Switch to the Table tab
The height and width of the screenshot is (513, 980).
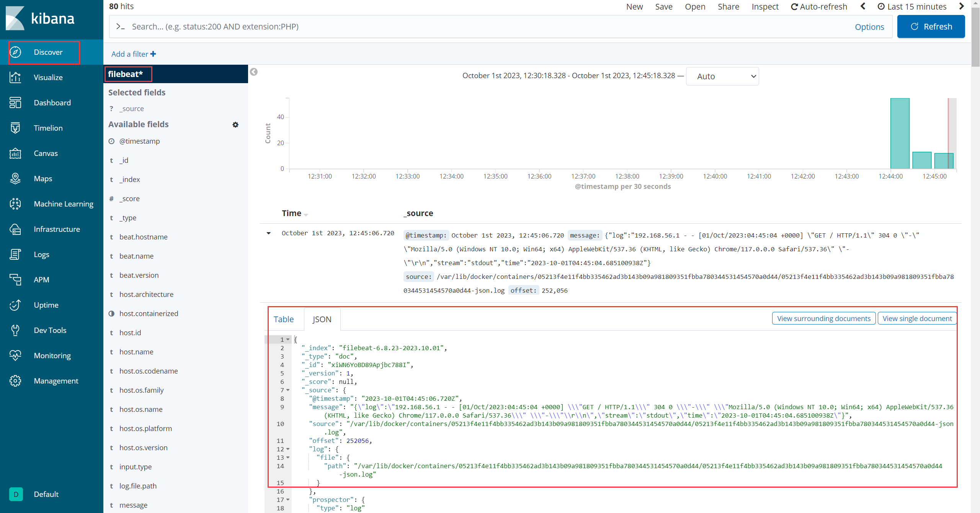283,319
